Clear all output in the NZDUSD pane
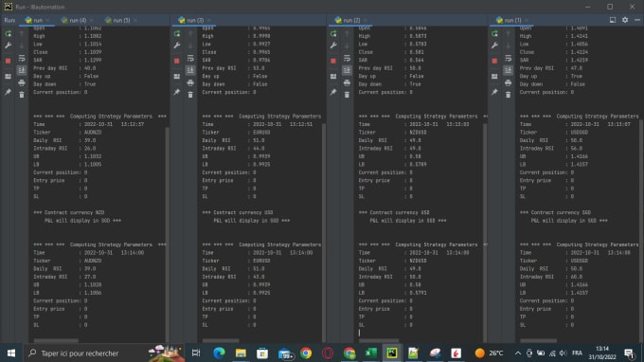 347,95
